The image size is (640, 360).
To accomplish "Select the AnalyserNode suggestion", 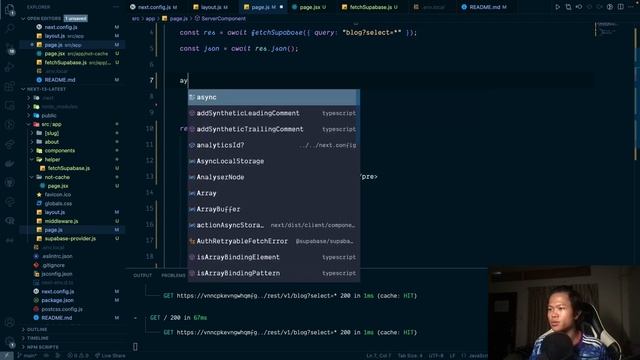I will tap(273, 177).
